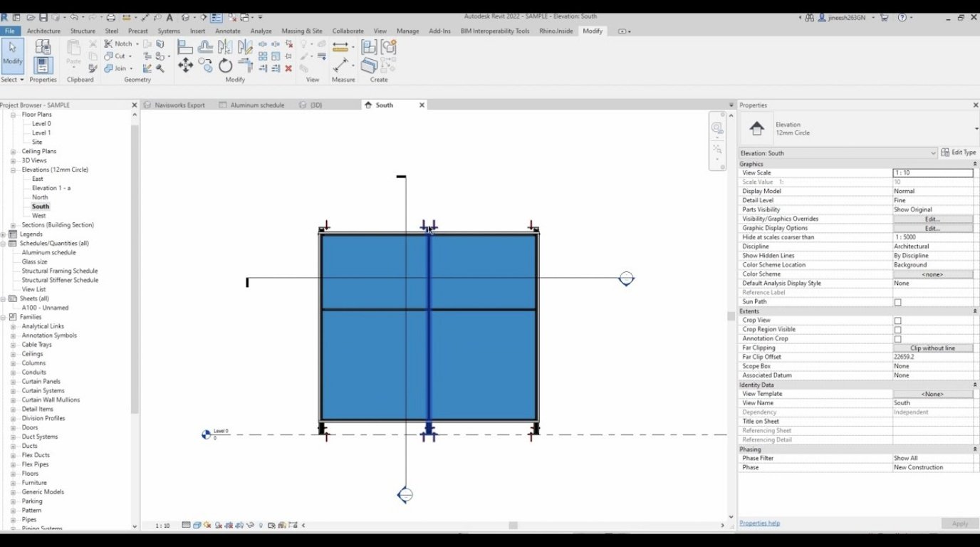The image size is (980, 547).
Task: Click the Move tool in Modify panel
Action: 185,66
